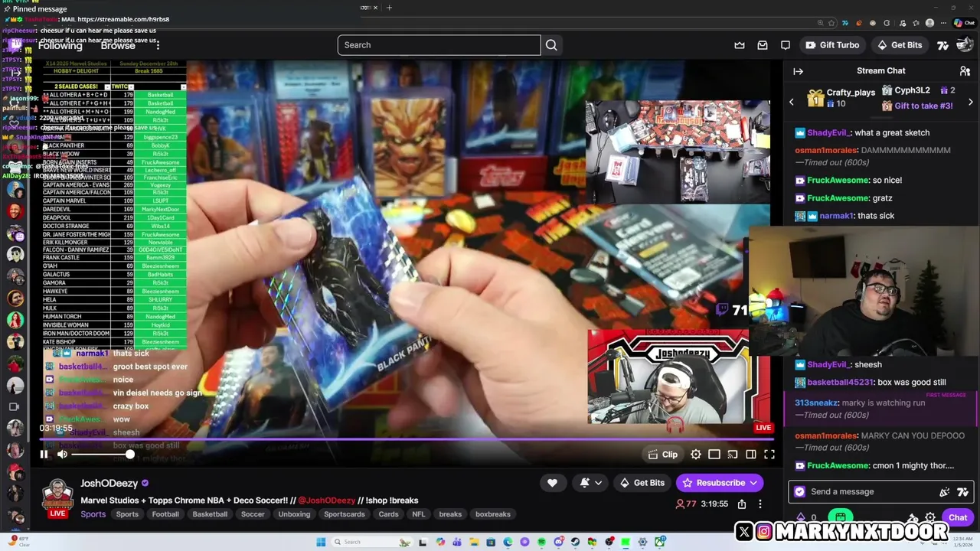
Task: Click the Windows taskbar search box
Action: coord(373,542)
